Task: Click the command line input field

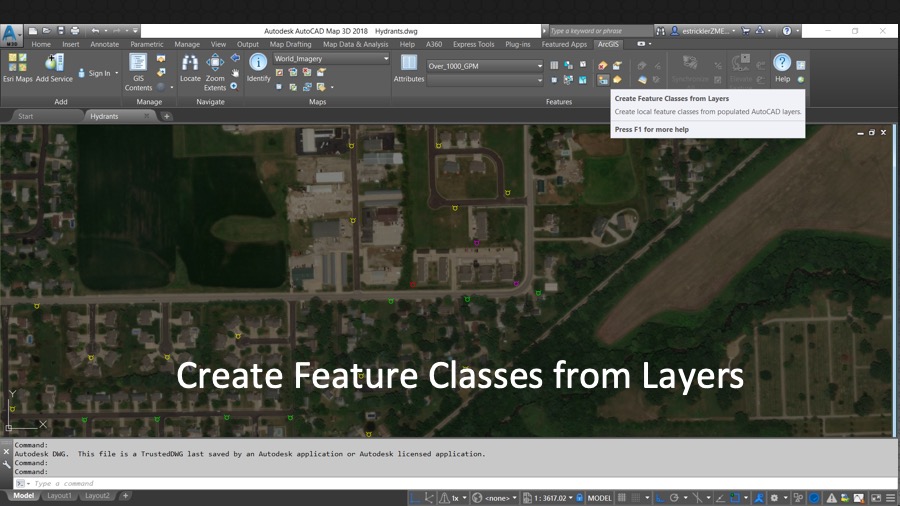Action: [x=453, y=484]
